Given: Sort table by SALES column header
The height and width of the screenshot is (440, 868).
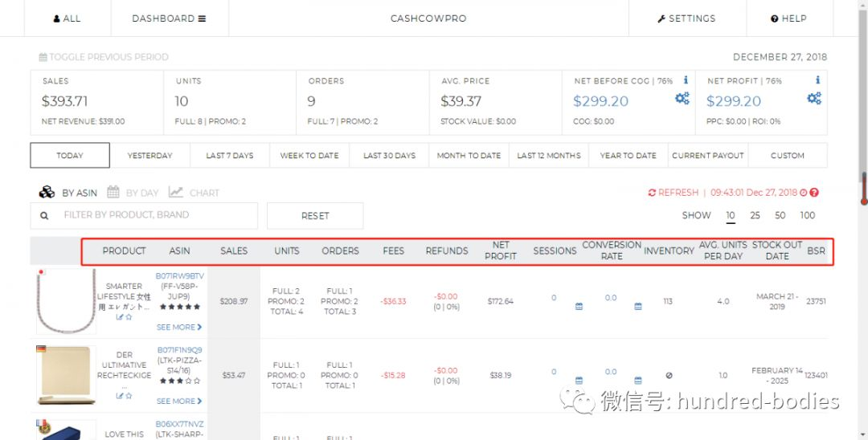Looking at the screenshot, I should click(234, 251).
